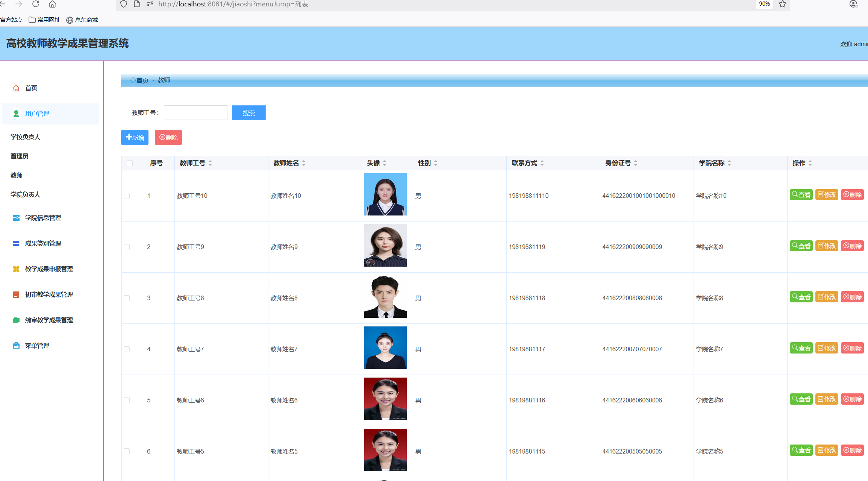Image resolution: width=868 pixels, height=481 pixels.
Task: Click the blue 新增 button
Action: pyautogui.click(x=135, y=138)
